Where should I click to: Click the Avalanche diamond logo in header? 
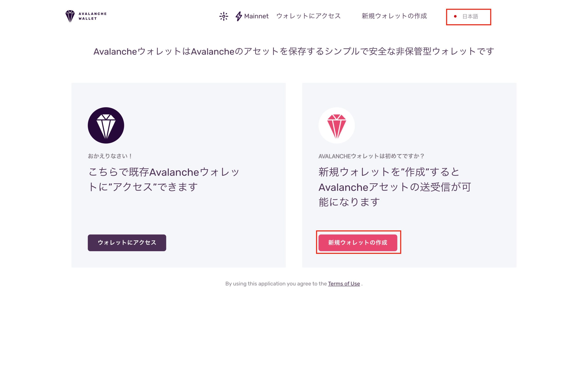tap(70, 16)
